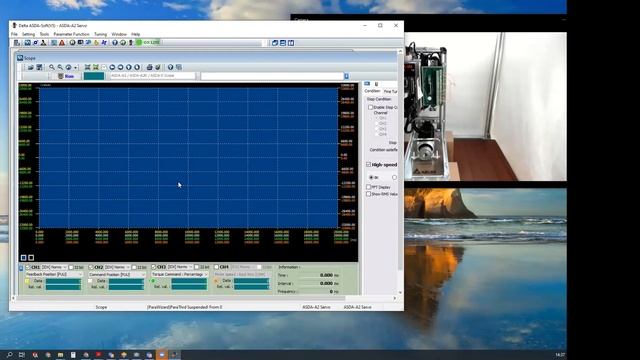Open the Feedback Position [PUU] signal dropdown
This screenshot has width=640, height=360.
click(54, 274)
